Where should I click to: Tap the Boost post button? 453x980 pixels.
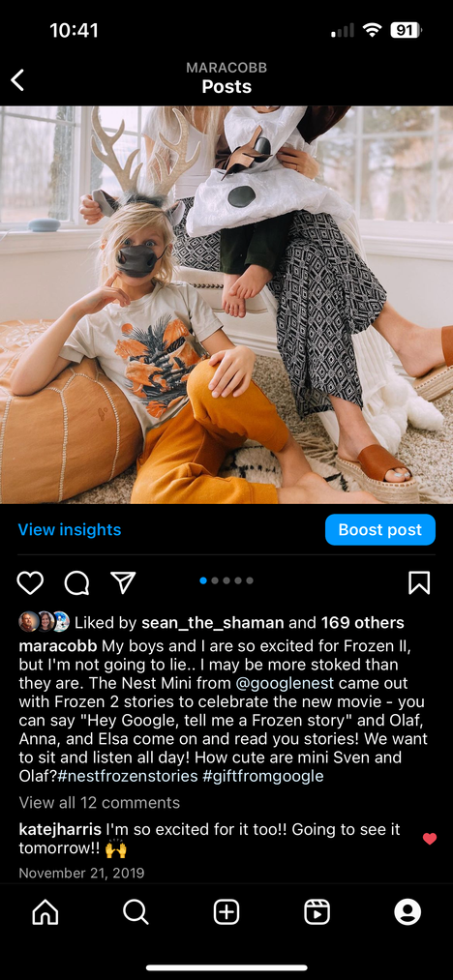coord(379,529)
